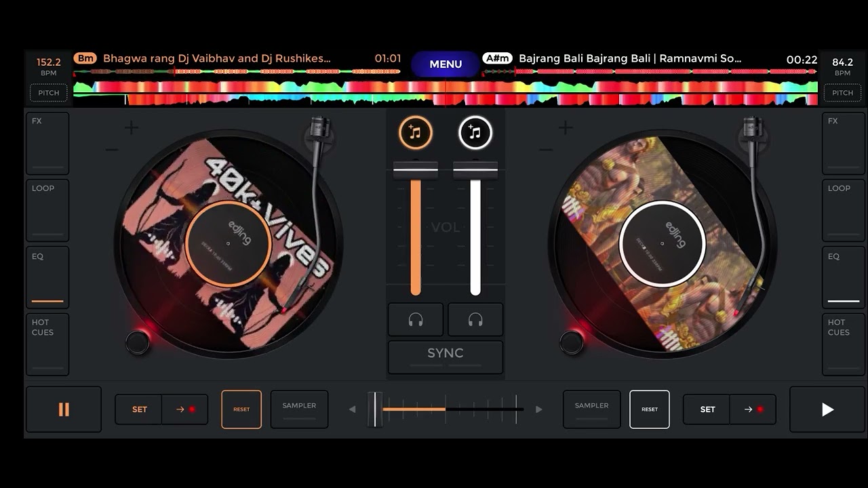Click left deck time 01:01
Image resolution: width=868 pixels, height=488 pixels.
click(x=388, y=59)
